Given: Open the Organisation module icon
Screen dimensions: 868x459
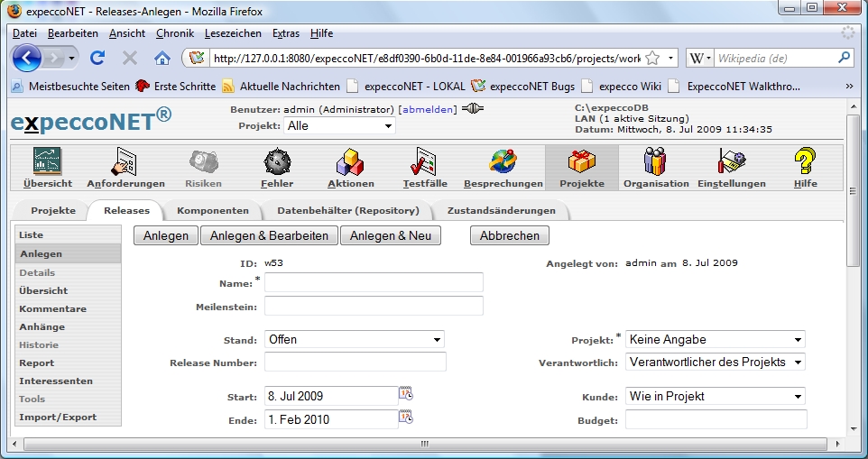Looking at the screenshot, I should coord(655,163).
